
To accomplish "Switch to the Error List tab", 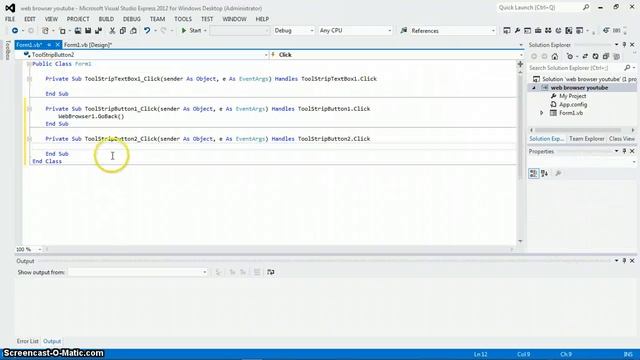I will click(27, 341).
